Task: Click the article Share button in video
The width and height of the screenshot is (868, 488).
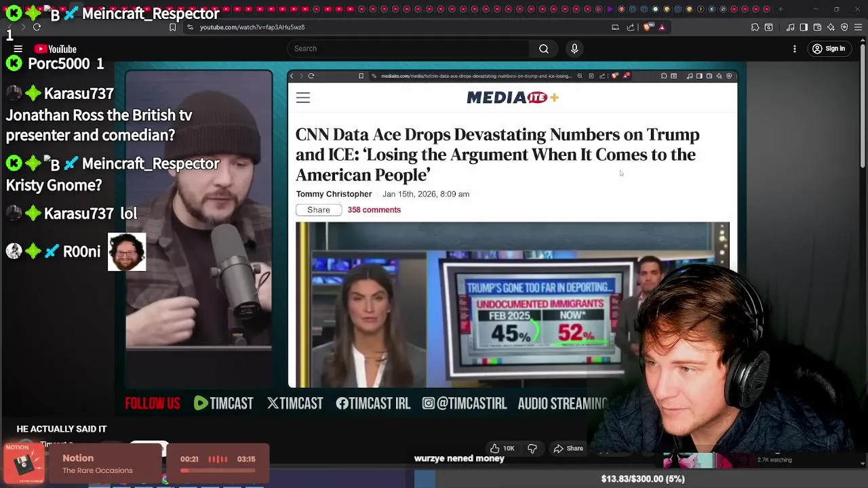Action: (319, 210)
